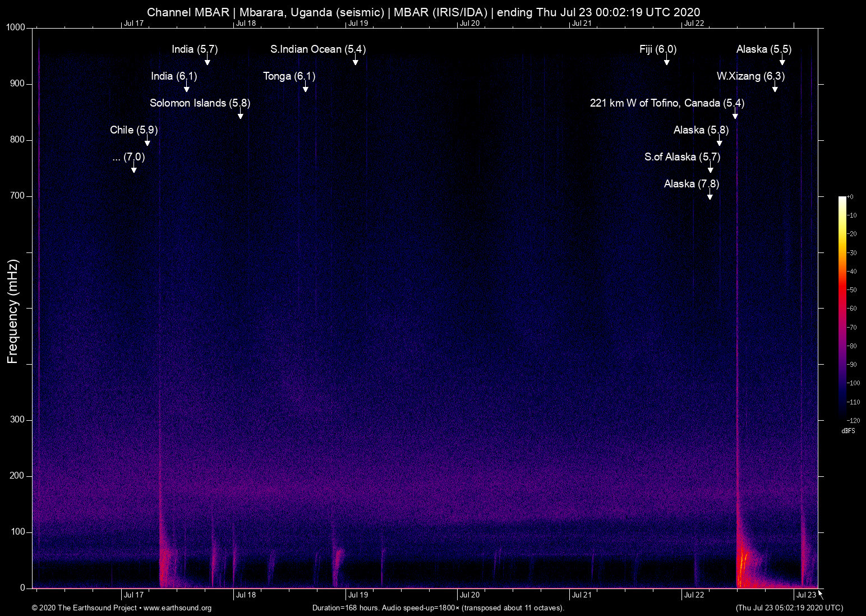Click the arrow marker under Alaska (7.8)
866x616 pixels.
pyautogui.click(x=710, y=195)
